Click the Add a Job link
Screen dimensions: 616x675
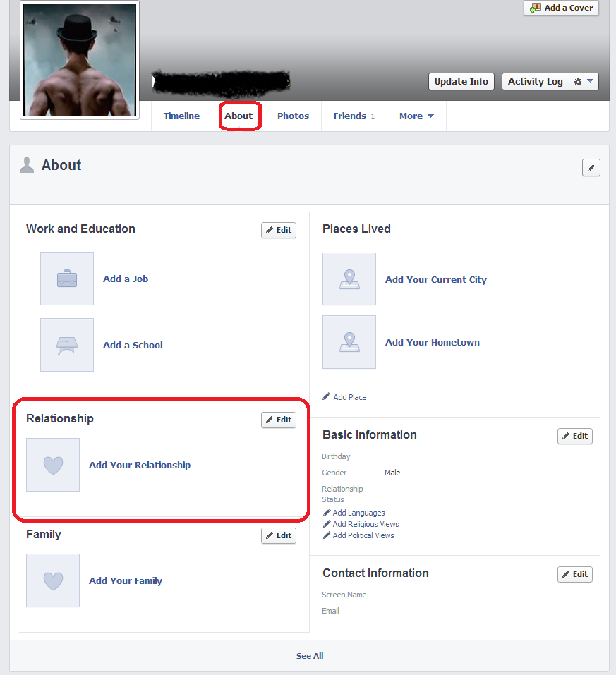point(126,279)
